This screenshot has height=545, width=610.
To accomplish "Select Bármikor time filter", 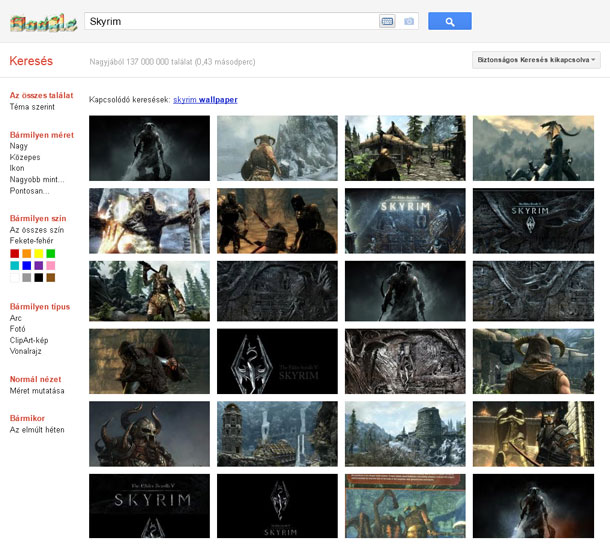I will pos(27,418).
